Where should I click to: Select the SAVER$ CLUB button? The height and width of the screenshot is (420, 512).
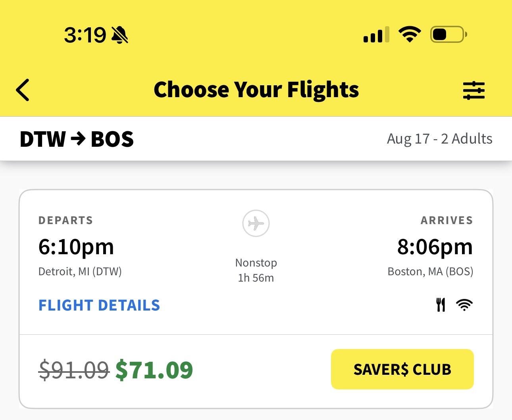402,369
